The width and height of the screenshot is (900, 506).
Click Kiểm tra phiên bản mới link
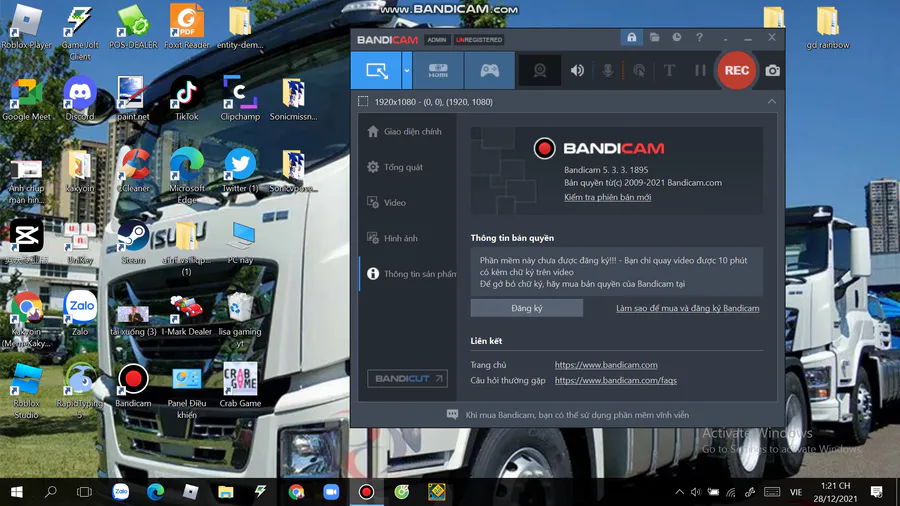607,197
